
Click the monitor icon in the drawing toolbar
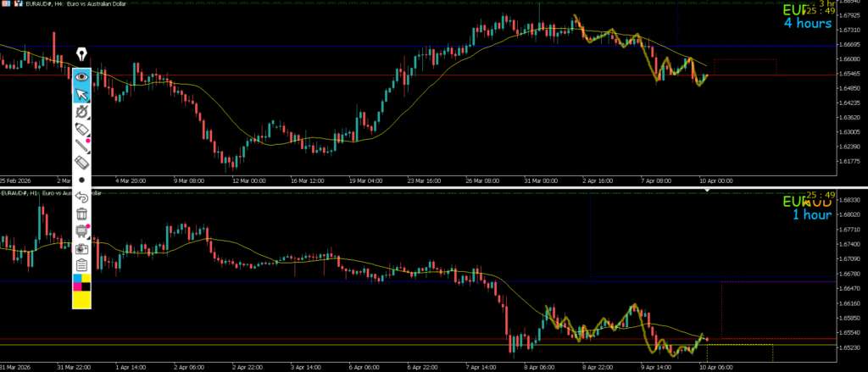pyautogui.click(x=82, y=230)
